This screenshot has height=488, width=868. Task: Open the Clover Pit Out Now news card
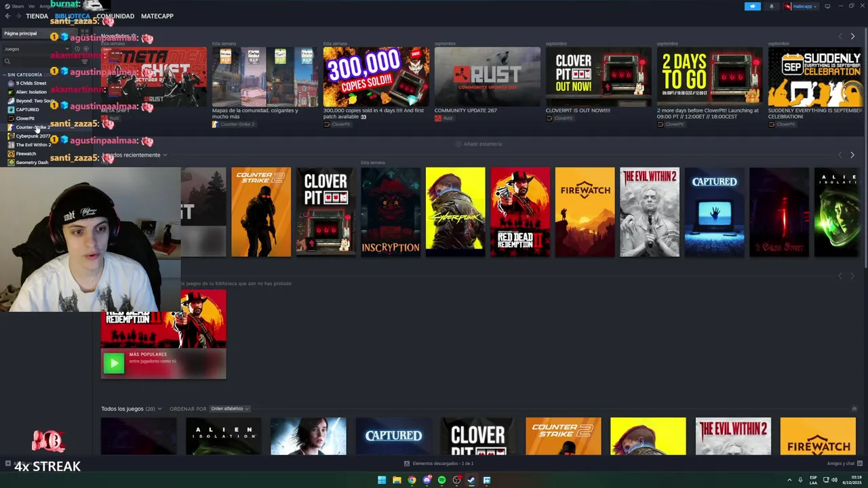click(599, 77)
